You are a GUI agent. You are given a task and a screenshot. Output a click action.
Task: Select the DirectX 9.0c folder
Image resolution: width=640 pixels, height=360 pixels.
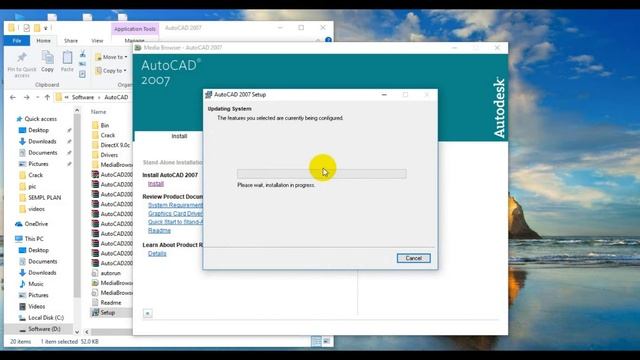[x=115, y=145]
